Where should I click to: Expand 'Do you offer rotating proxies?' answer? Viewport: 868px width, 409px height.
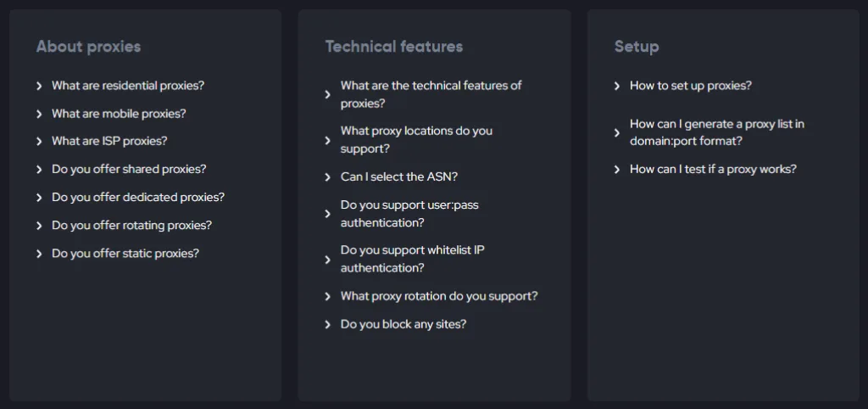click(x=131, y=225)
